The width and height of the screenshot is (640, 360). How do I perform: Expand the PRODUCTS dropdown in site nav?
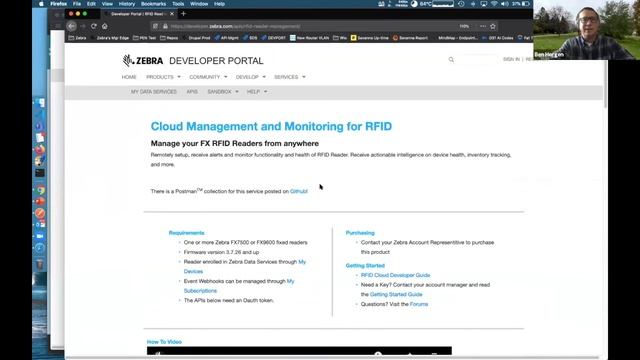(x=163, y=77)
